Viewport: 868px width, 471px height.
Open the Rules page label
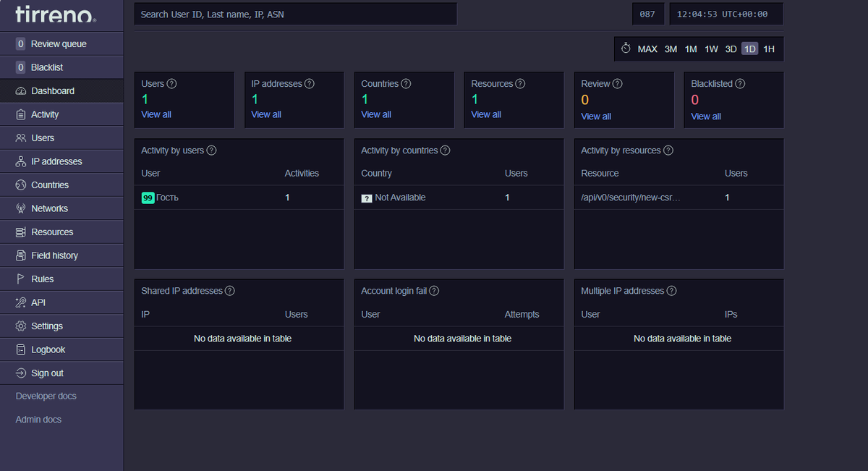[x=42, y=279]
